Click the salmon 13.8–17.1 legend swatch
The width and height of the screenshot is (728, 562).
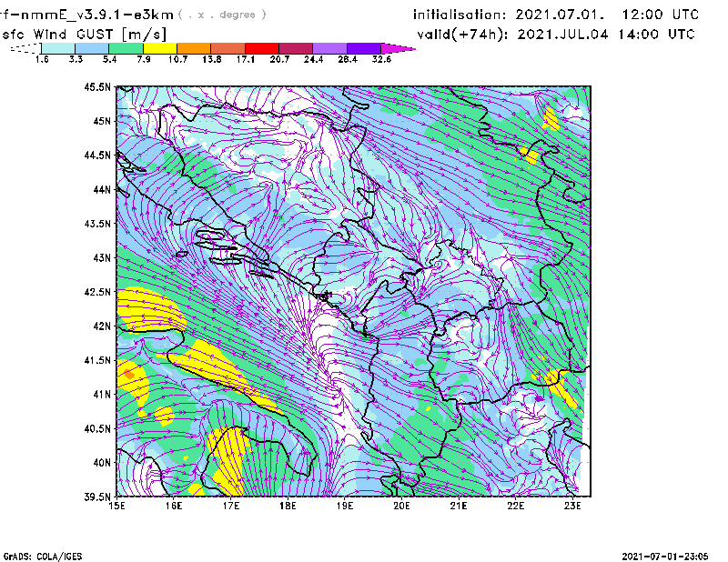(x=228, y=48)
